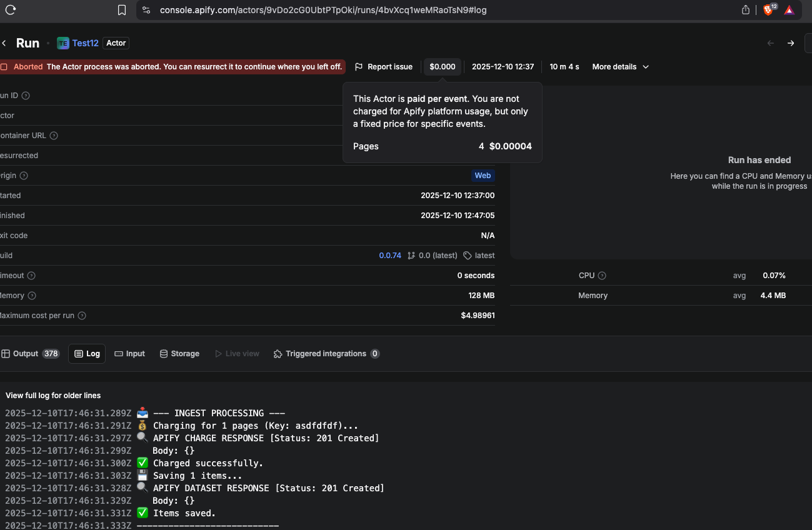This screenshot has width=812, height=530.
Task: Navigate to next run with right arrow
Action: click(791, 43)
